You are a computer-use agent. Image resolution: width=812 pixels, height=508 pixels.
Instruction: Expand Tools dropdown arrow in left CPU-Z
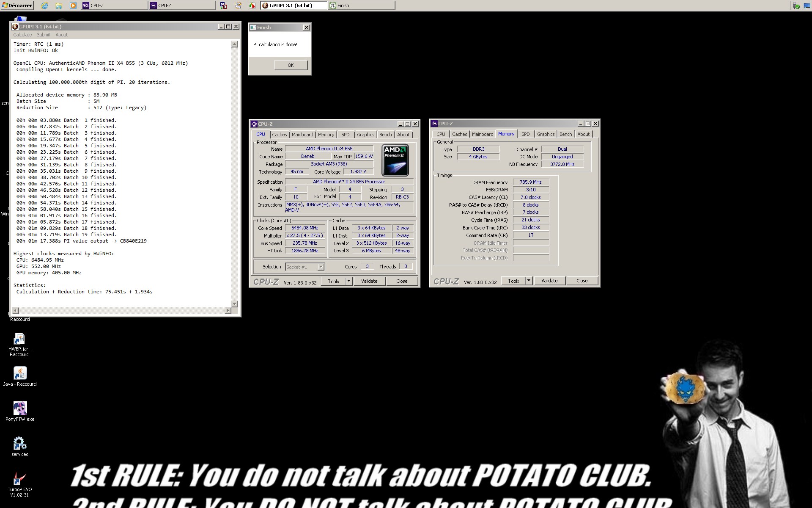tap(349, 281)
